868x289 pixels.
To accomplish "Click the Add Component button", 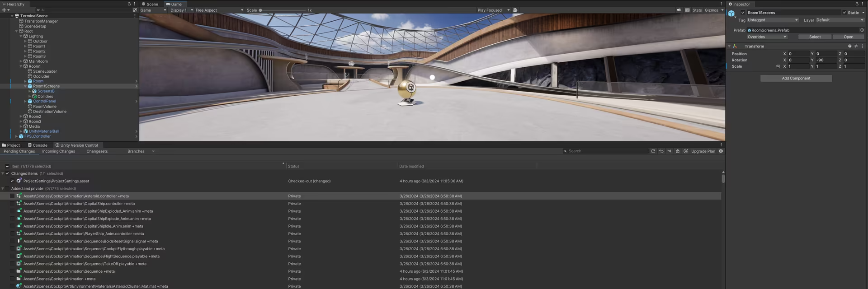I will (796, 78).
